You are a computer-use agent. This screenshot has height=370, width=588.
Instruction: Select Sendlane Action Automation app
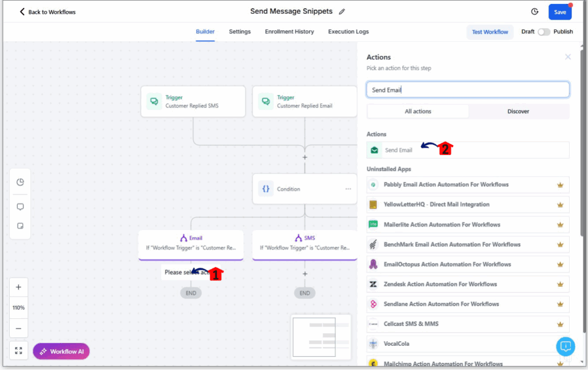[468, 304]
